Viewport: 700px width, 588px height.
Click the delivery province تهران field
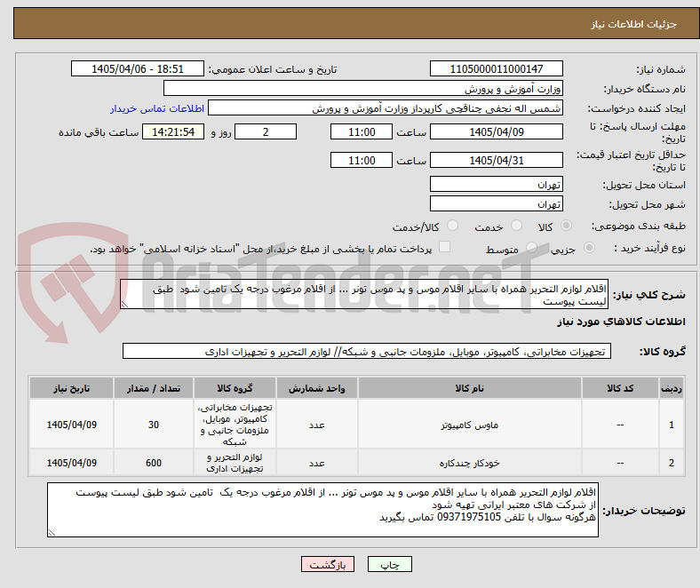pos(496,184)
